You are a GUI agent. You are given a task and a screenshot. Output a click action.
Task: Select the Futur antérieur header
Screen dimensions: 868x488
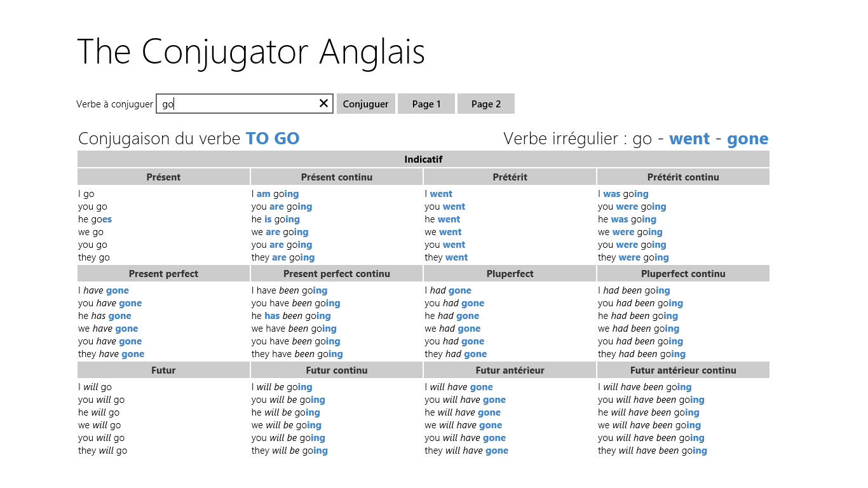pos(510,370)
